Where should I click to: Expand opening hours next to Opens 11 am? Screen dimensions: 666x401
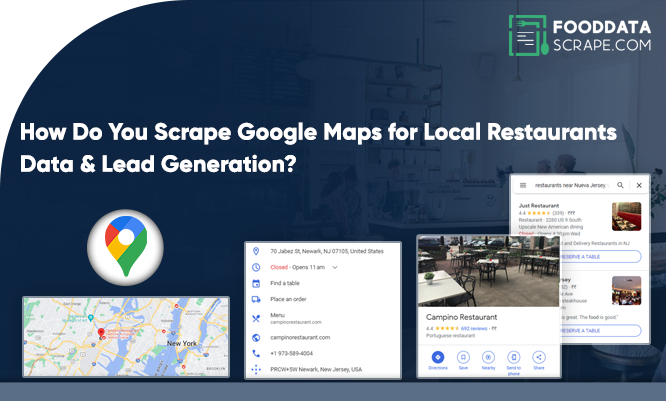(335, 268)
